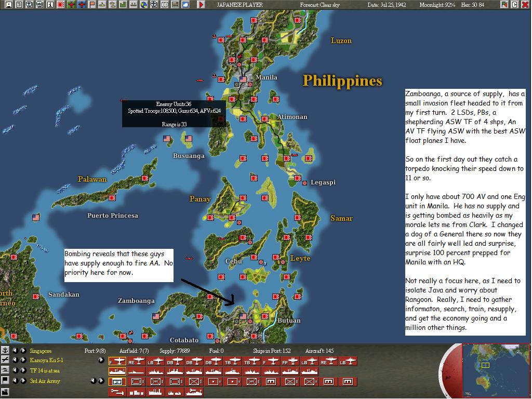Click 'Fuel: 0' text
The image size is (532, 399).
216,351
